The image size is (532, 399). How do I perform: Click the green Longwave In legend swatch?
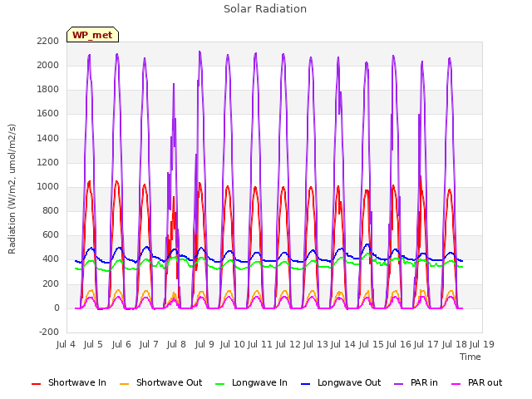(219, 384)
